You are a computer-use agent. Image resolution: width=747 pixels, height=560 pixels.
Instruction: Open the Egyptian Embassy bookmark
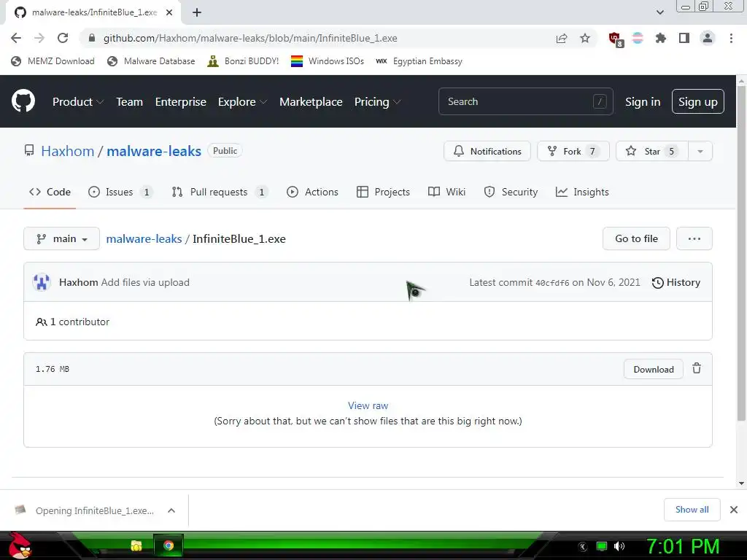tap(419, 61)
